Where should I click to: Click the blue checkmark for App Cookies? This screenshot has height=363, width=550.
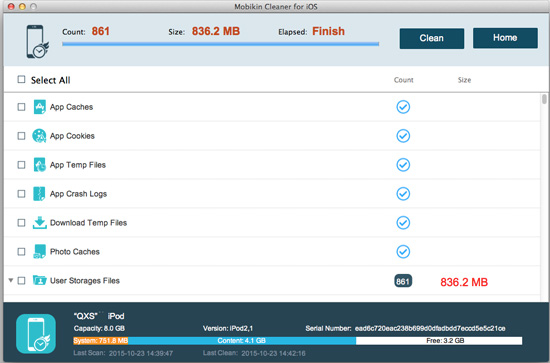pos(403,136)
